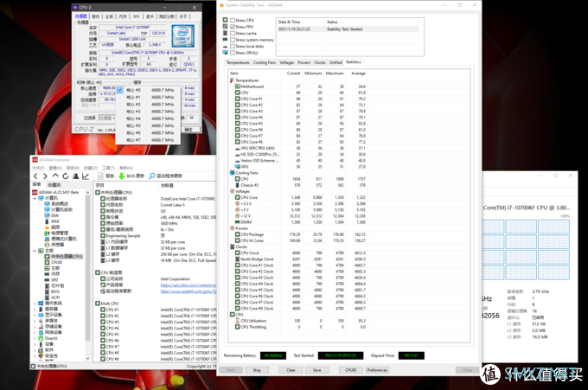Choose 核心 #3 in the CPU-Z core menu
The height and width of the screenshot is (390, 588).
[x=148, y=112]
